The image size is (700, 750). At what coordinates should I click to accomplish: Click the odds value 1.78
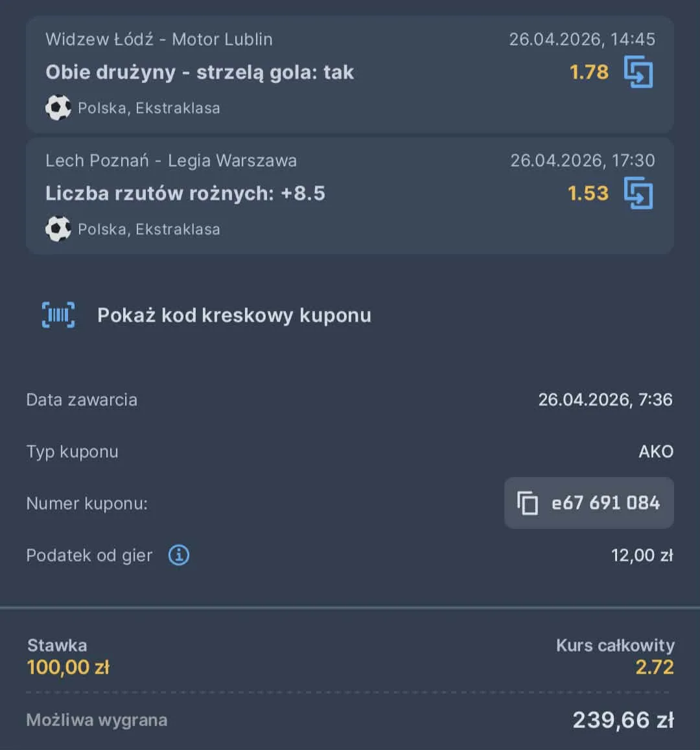(589, 73)
